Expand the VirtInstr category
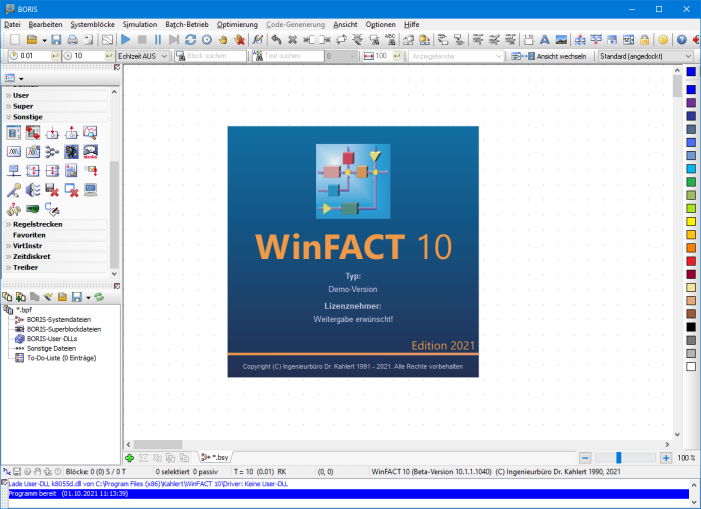 click(56, 246)
